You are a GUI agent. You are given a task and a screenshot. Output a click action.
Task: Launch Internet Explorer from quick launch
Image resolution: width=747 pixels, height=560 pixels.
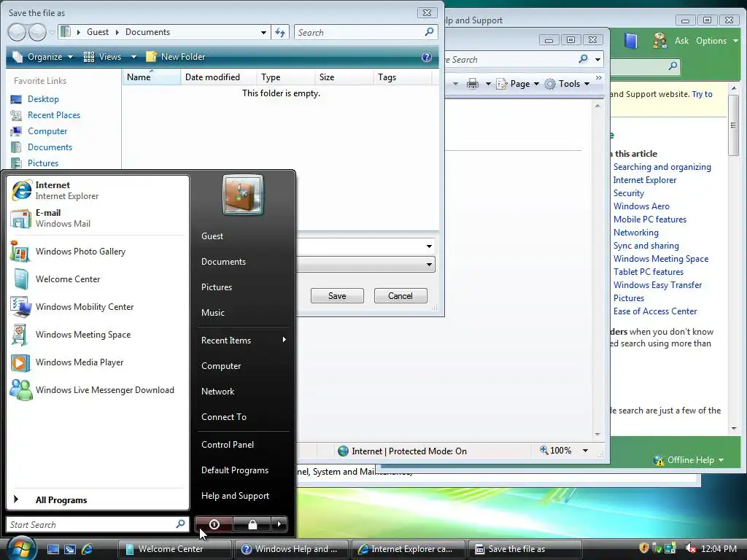(x=88, y=549)
